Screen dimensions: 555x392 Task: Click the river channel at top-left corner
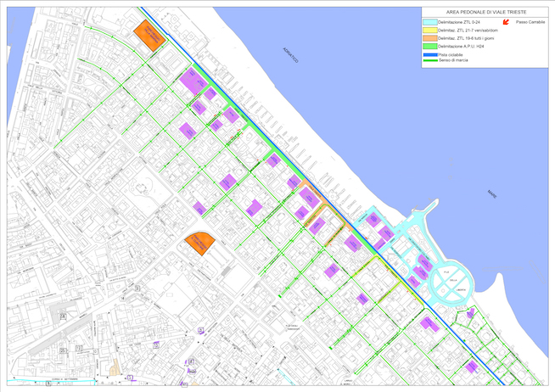tap(15, 51)
